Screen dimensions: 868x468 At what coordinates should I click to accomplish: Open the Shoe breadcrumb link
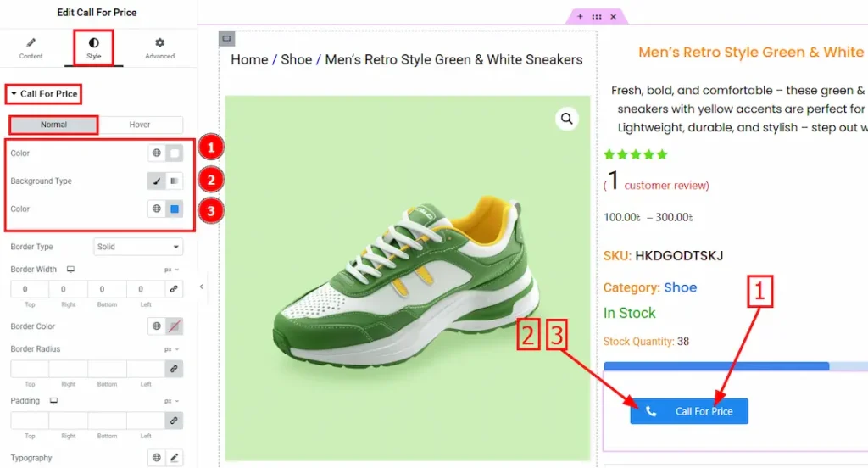click(x=297, y=59)
